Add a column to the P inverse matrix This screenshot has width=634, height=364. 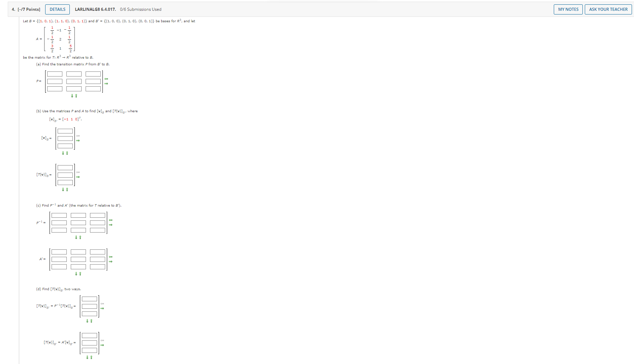tap(111, 224)
